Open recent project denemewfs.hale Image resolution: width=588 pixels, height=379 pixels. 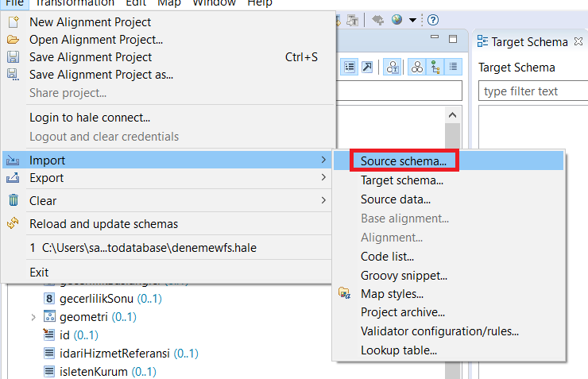pyautogui.click(x=168, y=247)
